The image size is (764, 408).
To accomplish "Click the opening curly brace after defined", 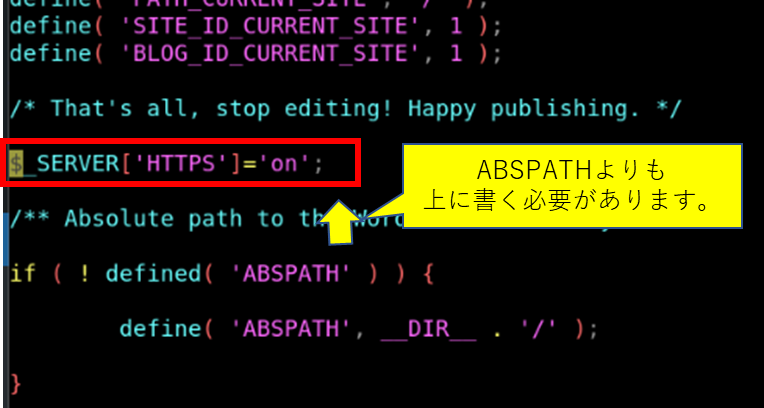I will click(426, 274).
